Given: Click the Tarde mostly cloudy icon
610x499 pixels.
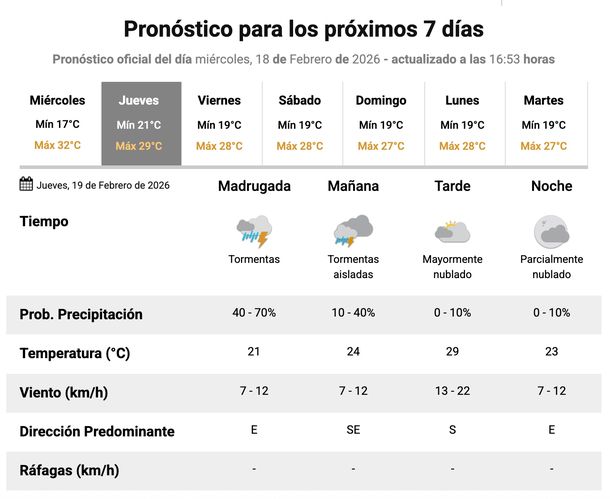Looking at the screenshot, I should 452,231.
